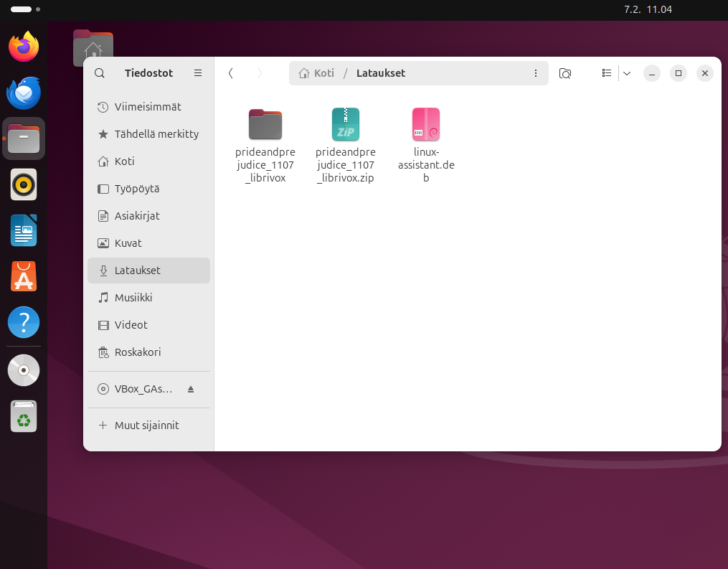The image size is (728, 569).
Task: Navigate to Roskakori in sidebar
Action: pyautogui.click(x=138, y=352)
